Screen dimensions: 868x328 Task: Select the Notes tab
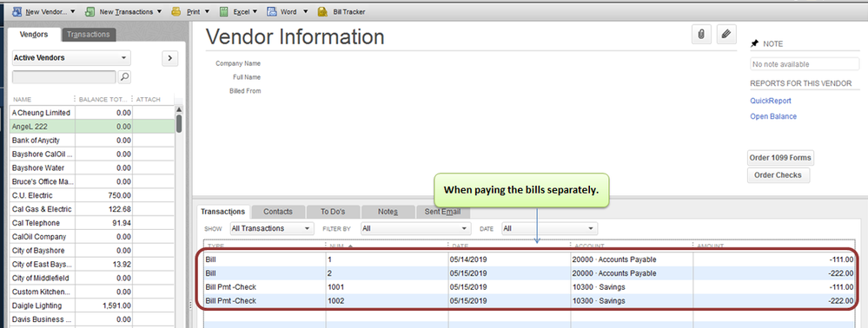388,212
